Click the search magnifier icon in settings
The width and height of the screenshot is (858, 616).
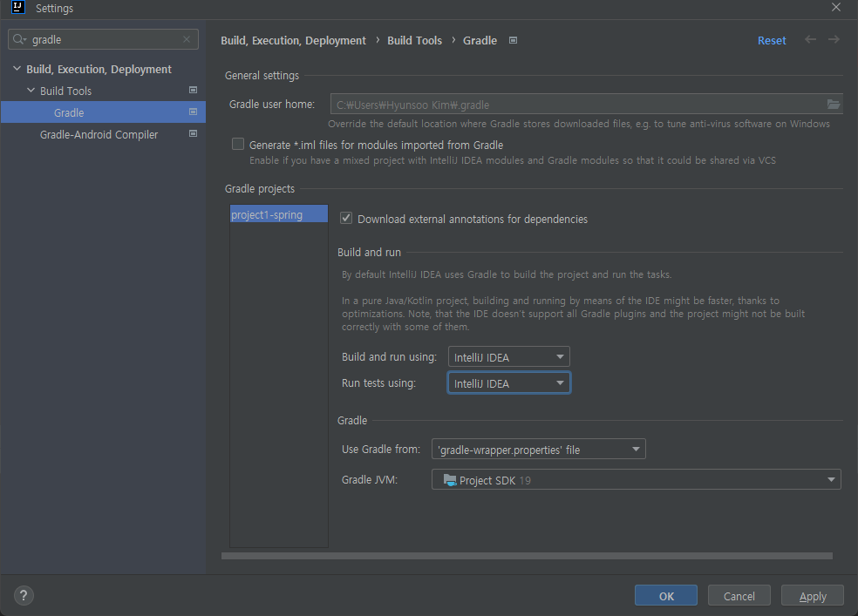[x=19, y=39]
